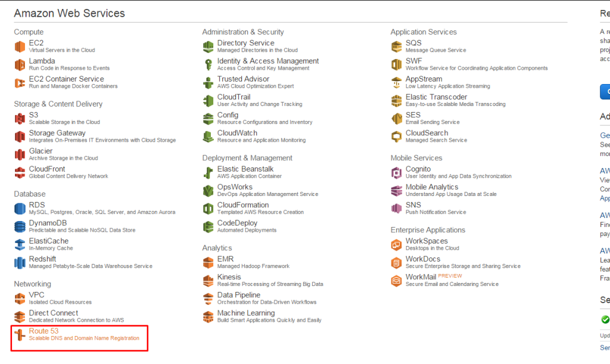Select the Kinesis icon
Image resolution: width=610 pixels, height=364 pixels.
click(208, 281)
